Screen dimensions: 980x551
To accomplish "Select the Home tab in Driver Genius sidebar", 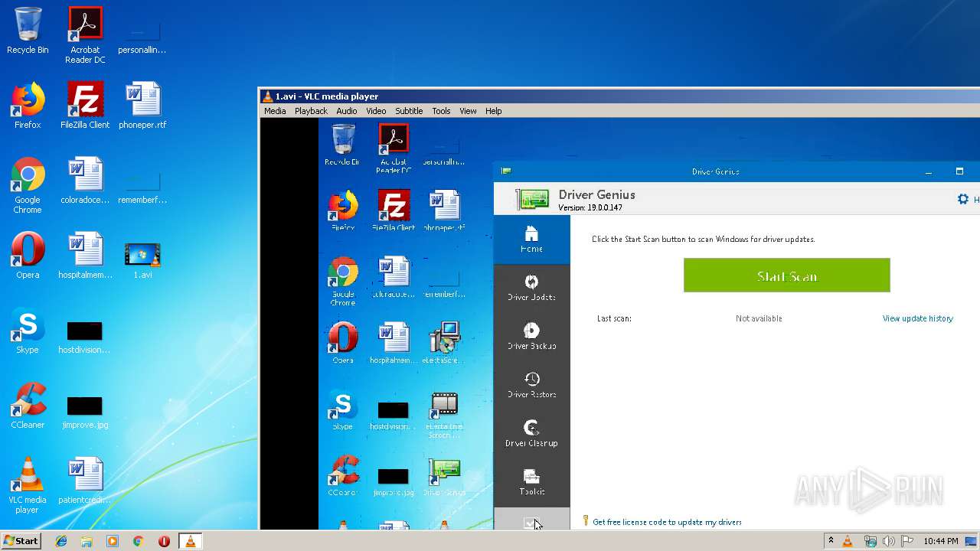I will point(531,240).
